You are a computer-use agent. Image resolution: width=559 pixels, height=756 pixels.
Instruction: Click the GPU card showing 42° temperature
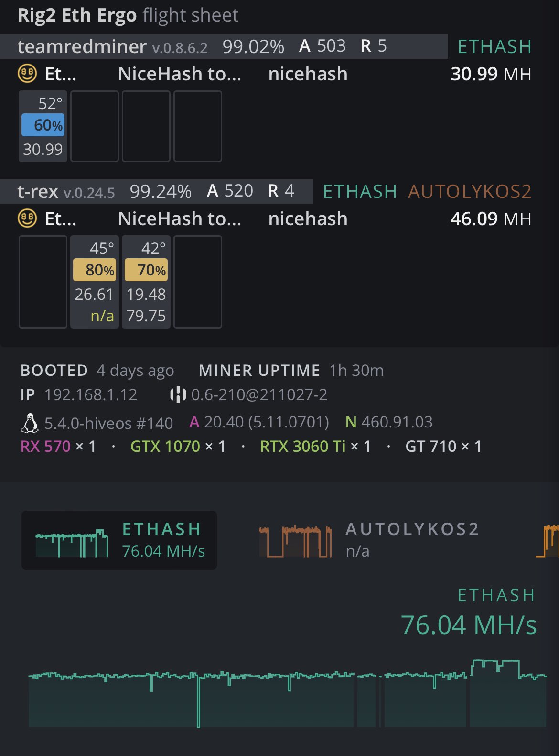click(146, 282)
